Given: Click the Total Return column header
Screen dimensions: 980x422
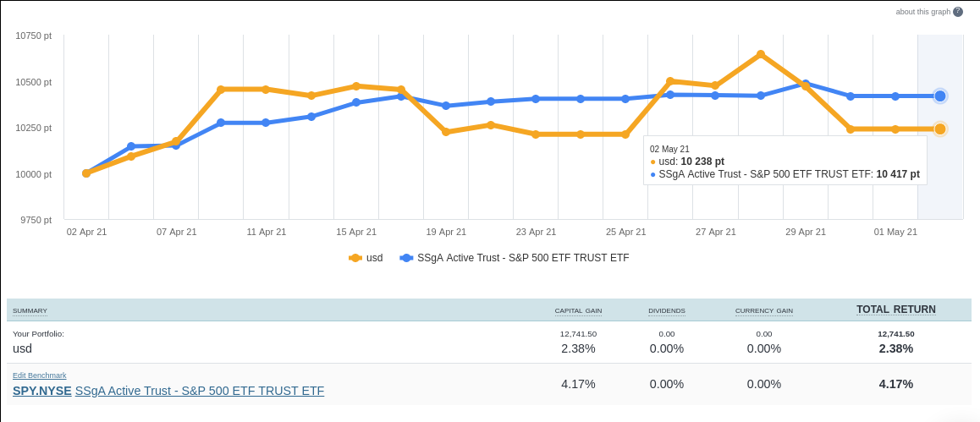Looking at the screenshot, I should pyautogui.click(x=896, y=310).
